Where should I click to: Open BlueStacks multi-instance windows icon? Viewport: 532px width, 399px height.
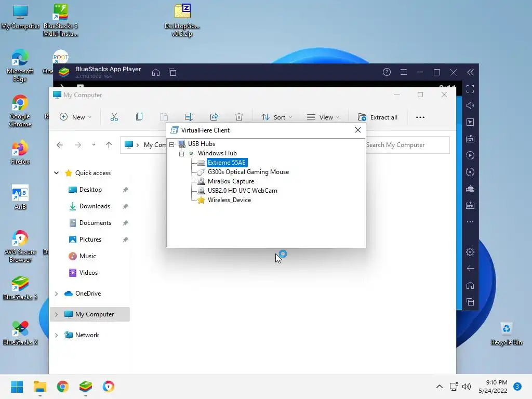click(x=172, y=72)
